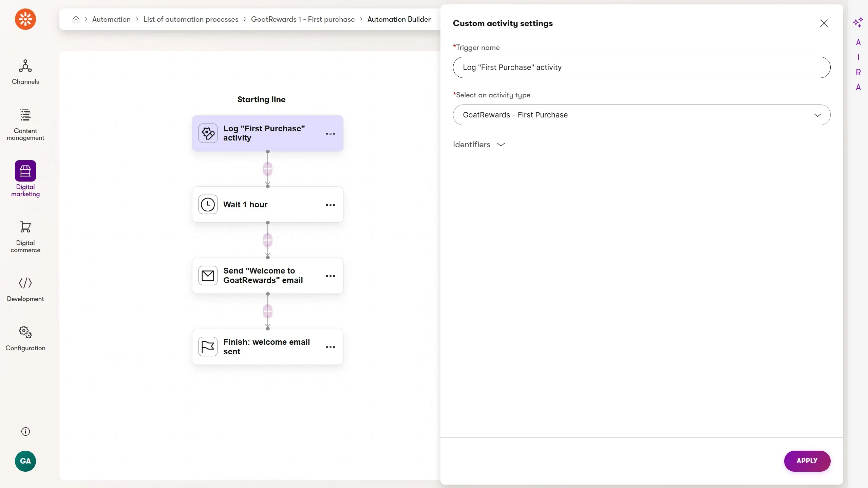This screenshot has width=868, height=488.
Task: Open the AIRA sparkle assistant icon
Action: coord(857,22)
